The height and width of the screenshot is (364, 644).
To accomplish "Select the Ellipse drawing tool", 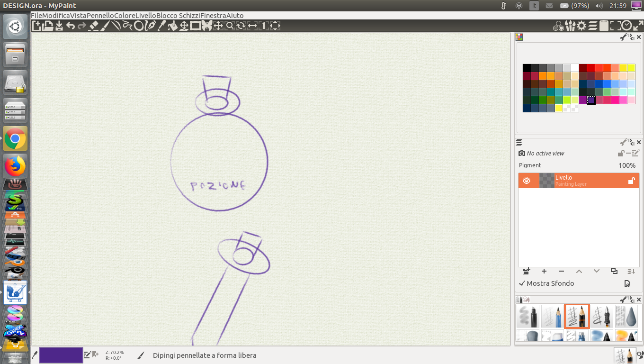I will (139, 26).
